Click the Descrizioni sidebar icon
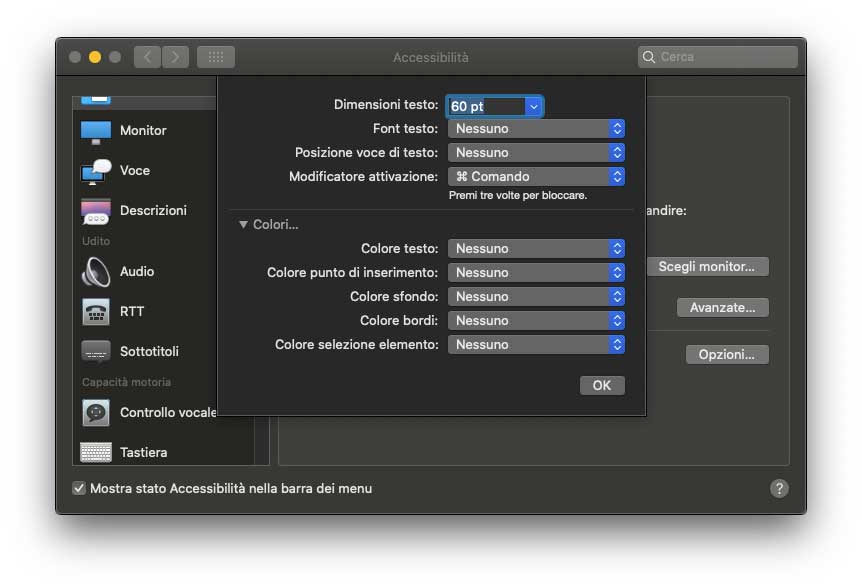The height and width of the screenshot is (588, 862). click(96, 212)
